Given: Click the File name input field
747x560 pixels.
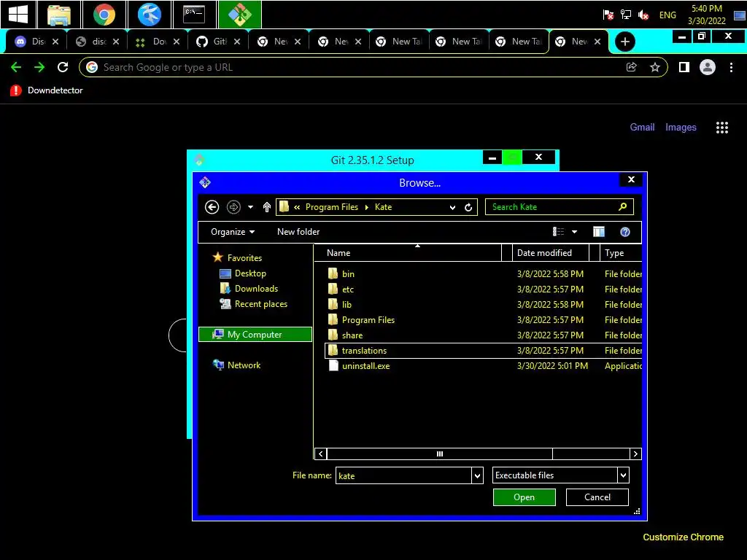Looking at the screenshot, I should tap(403, 475).
